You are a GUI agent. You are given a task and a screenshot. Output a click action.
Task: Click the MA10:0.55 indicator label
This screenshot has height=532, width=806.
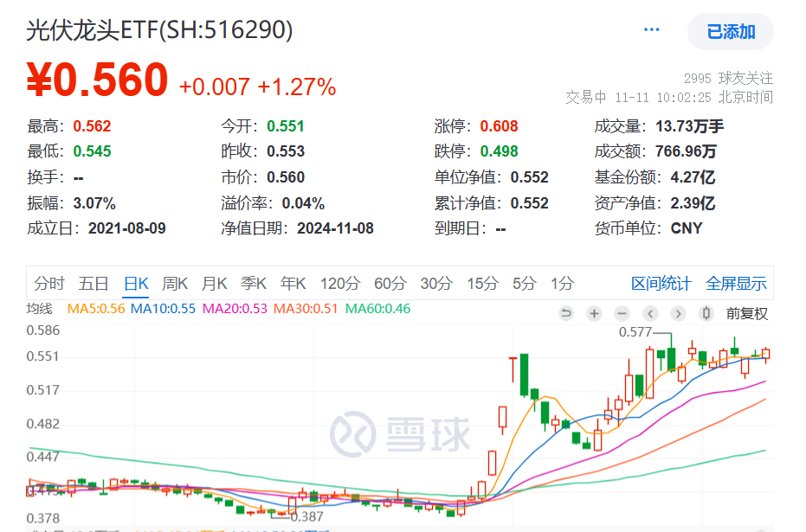coord(163,309)
